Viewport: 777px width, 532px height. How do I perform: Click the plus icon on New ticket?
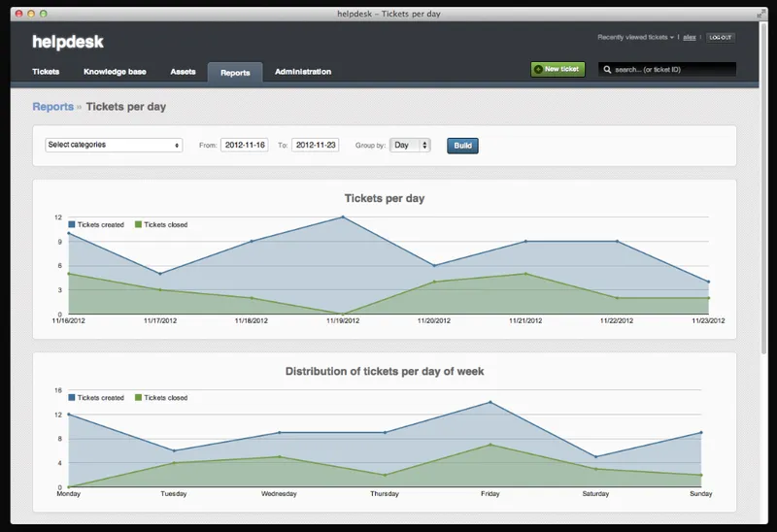pos(538,69)
